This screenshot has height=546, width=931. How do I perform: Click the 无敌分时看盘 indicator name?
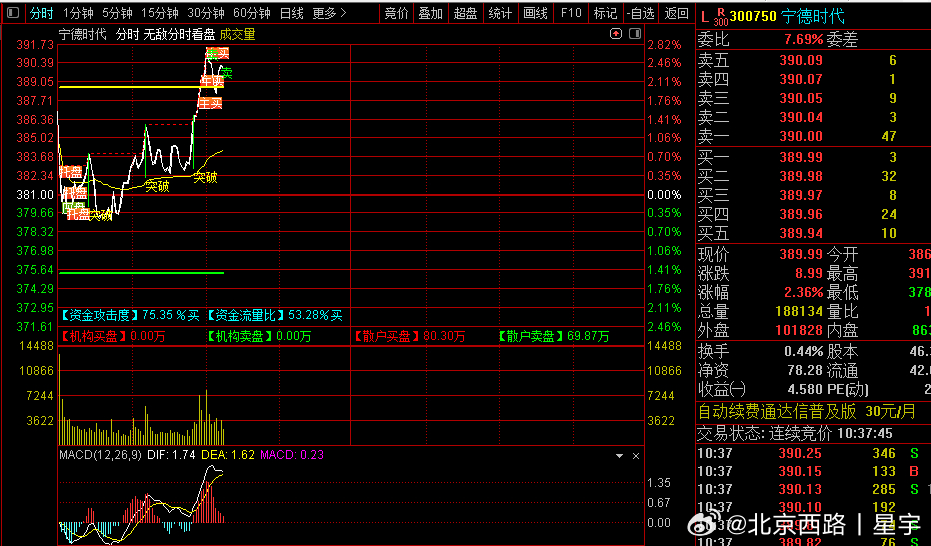point(179,34)
